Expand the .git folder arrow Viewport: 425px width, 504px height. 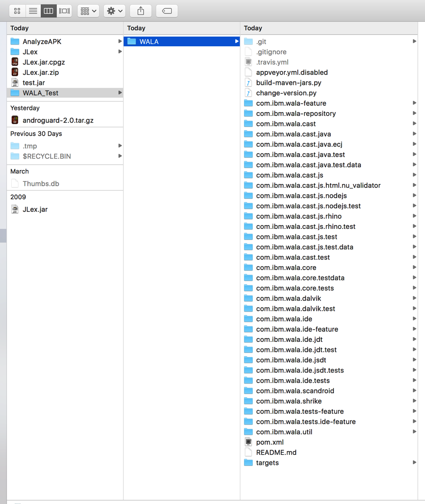click(415, 41)
